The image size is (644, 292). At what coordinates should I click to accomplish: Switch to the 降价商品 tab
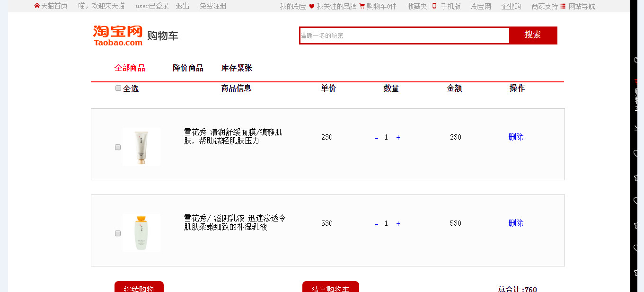pos(188,68)
